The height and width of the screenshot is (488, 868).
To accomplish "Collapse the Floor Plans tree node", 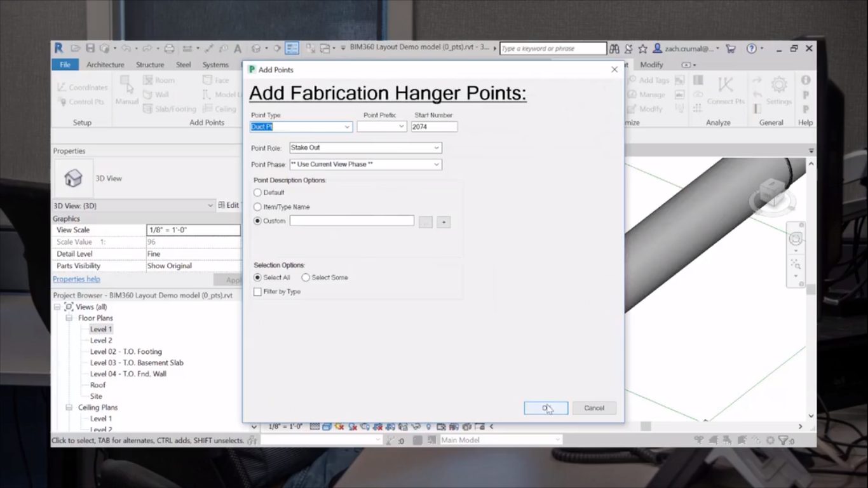I will pyautogui.click(x=69, y=318).
